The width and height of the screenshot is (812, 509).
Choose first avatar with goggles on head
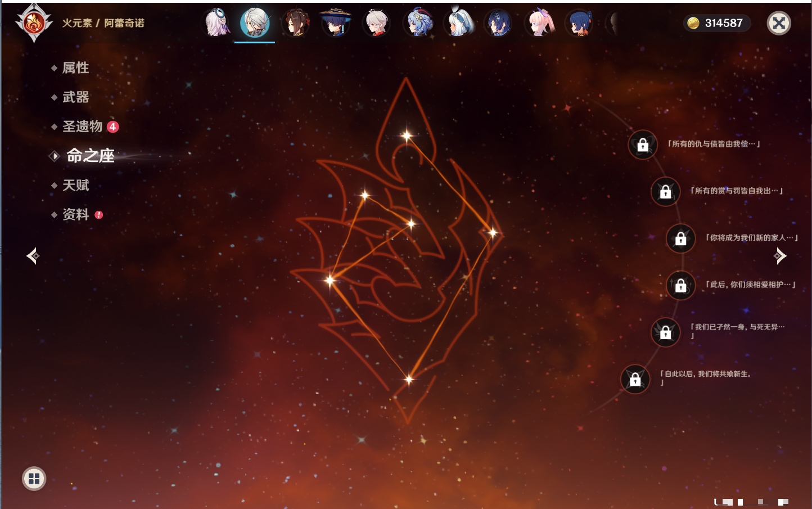click(x=216, y=23)
